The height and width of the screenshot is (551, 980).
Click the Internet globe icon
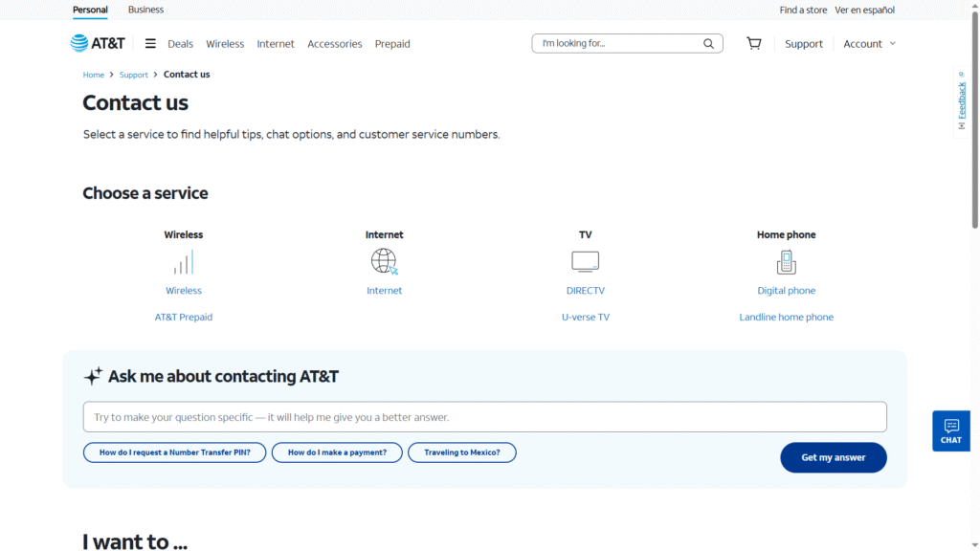(x=384, y=260)
